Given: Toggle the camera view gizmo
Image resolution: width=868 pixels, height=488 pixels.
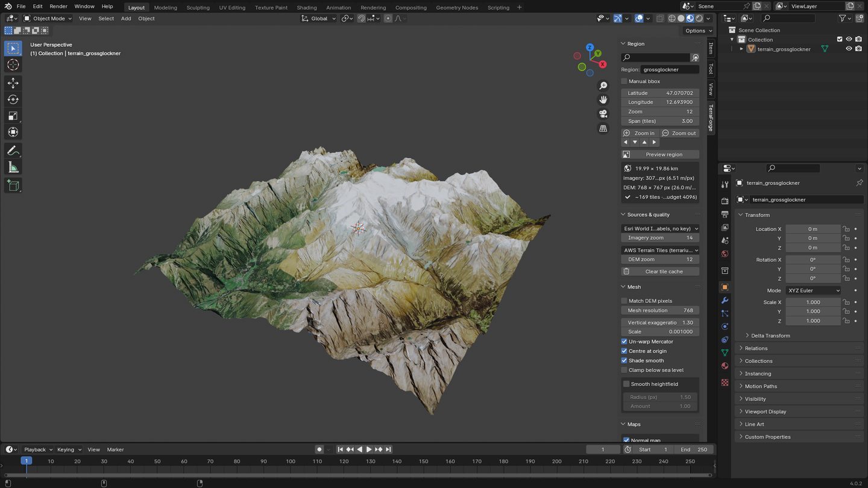Looking at the screenshot, I should 603,114.
